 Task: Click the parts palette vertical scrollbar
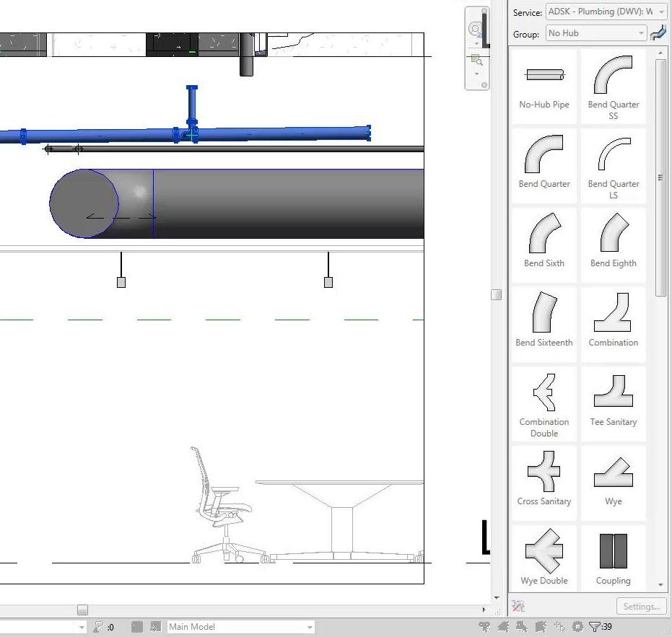click(660, 177)
